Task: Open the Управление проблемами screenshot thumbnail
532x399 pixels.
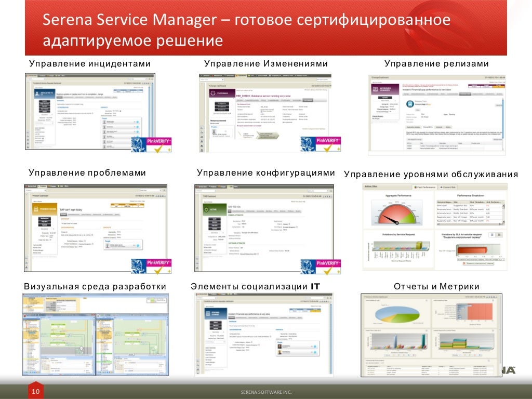Action: [96, 228]
